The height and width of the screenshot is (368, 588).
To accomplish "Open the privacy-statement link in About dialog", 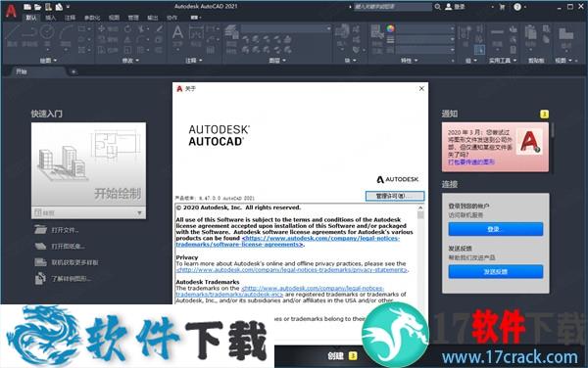I will (x=292, y=269).
